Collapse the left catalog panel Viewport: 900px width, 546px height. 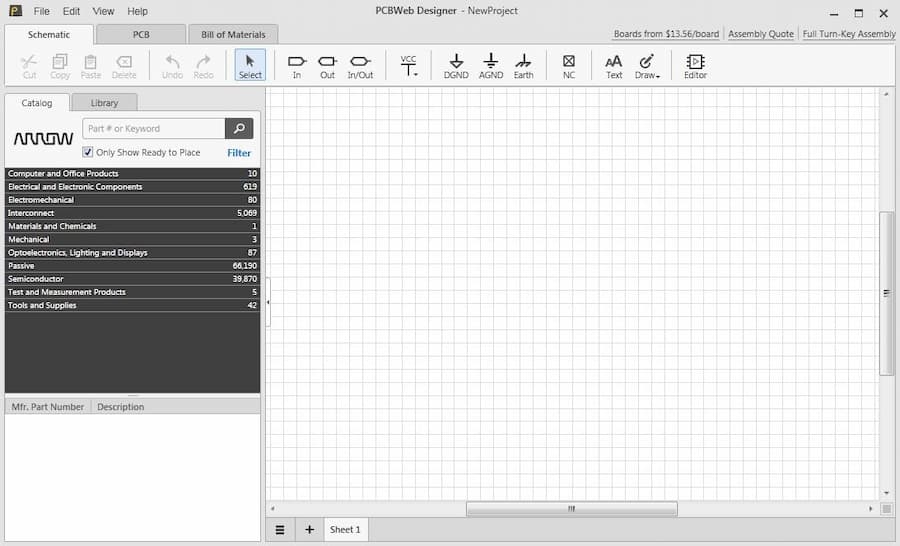tap(268, 301)
